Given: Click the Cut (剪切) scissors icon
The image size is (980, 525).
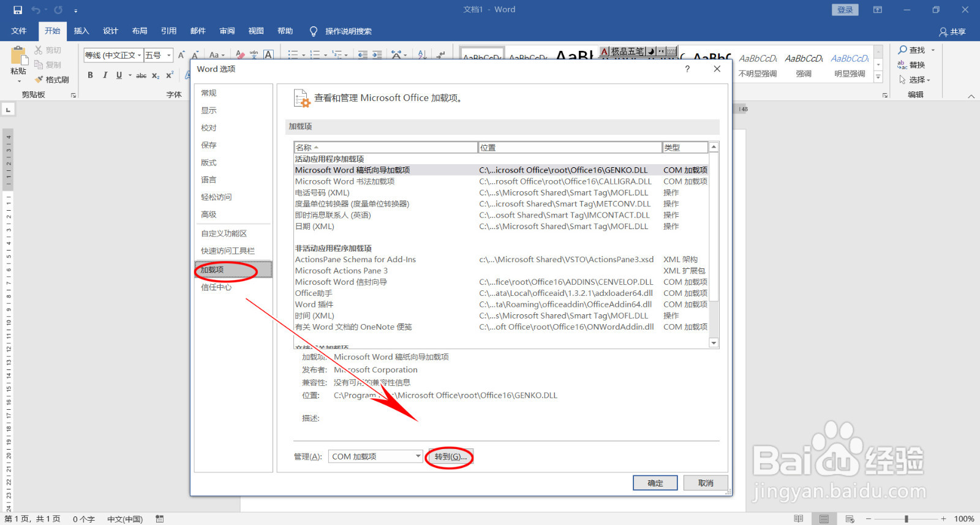Looking at the screenshot, I should point(39,50).
